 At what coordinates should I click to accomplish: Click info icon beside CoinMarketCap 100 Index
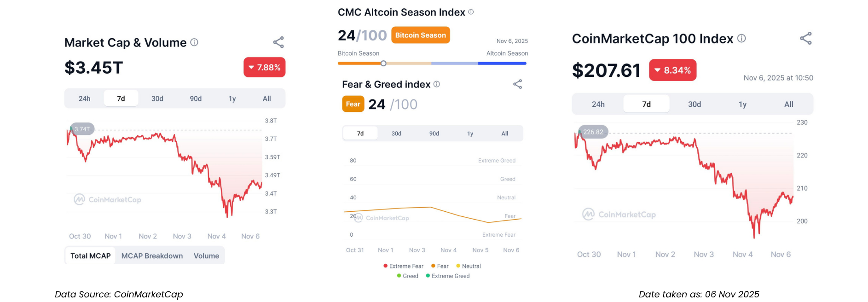click(741, 39)
